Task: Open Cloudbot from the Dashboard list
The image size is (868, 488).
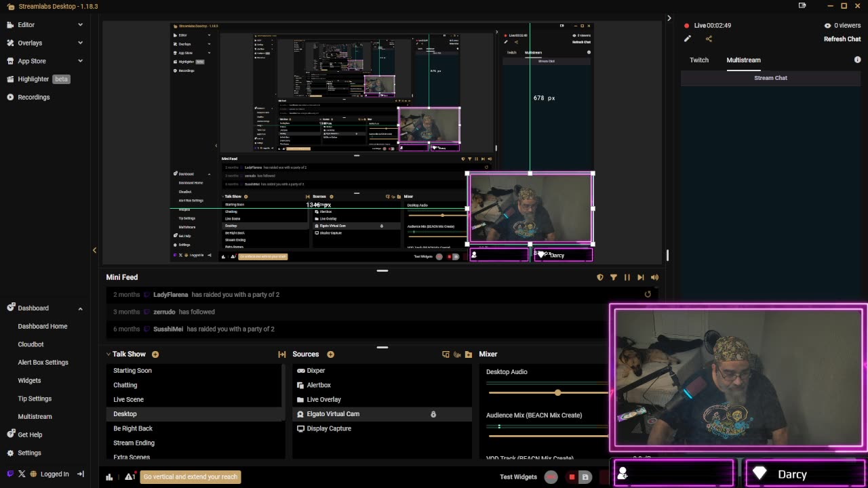Action: (x=31, y=344)
